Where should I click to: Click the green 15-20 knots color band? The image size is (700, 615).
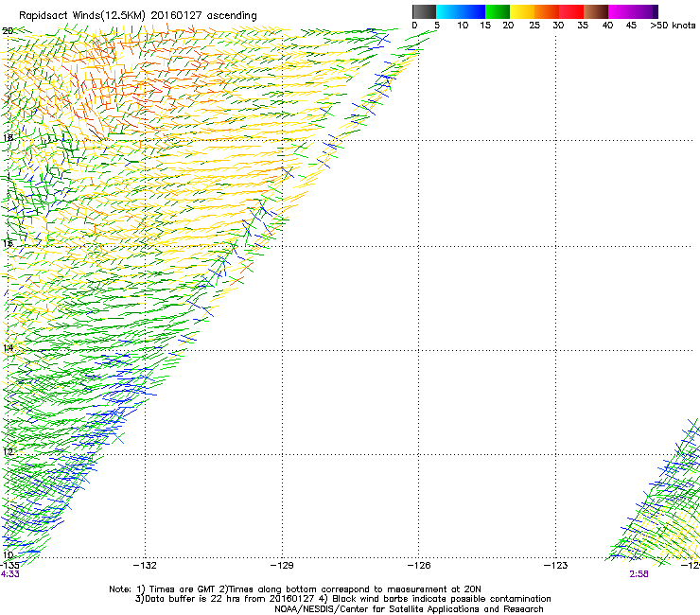click(498, 11)
